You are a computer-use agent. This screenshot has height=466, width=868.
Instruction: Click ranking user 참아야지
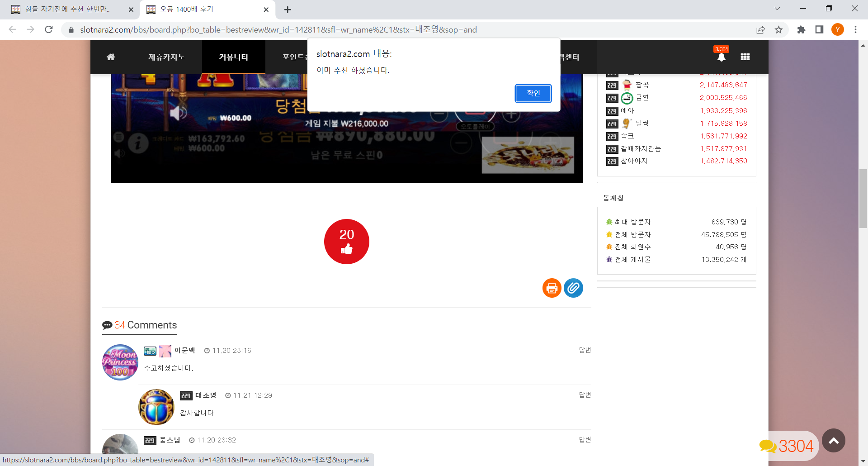point(634,161)
